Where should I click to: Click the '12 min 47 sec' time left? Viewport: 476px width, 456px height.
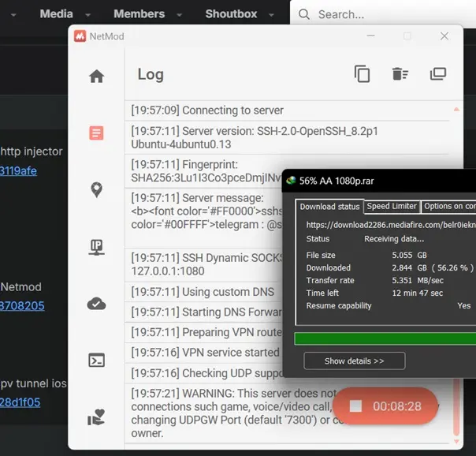(x=418, y=293)
